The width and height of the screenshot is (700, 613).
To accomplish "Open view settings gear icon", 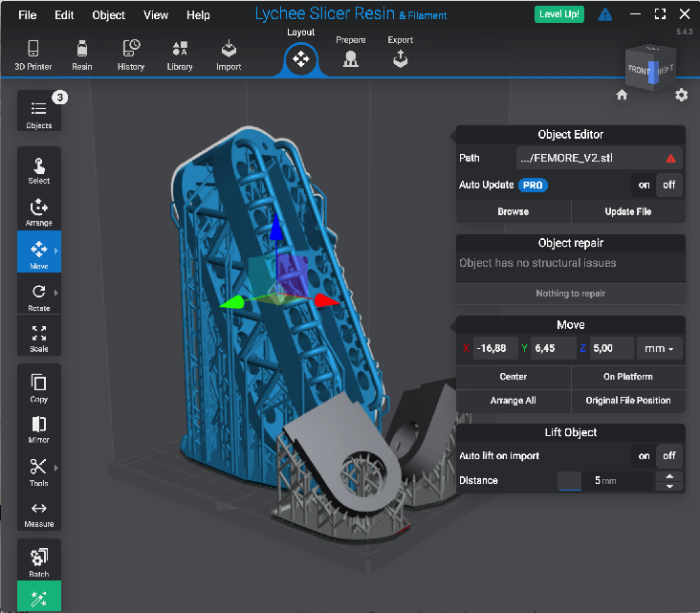I will (x=681, y=95).
